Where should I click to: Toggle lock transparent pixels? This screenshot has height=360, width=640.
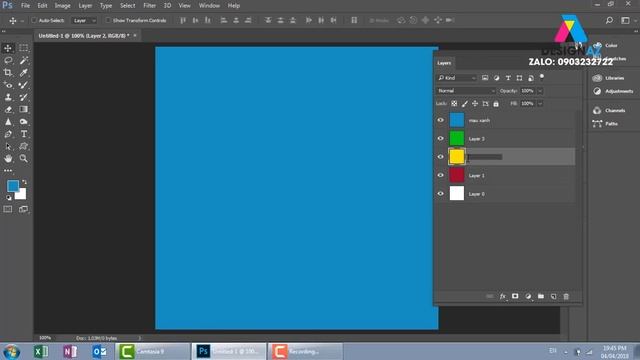click(x=454, y=104)
